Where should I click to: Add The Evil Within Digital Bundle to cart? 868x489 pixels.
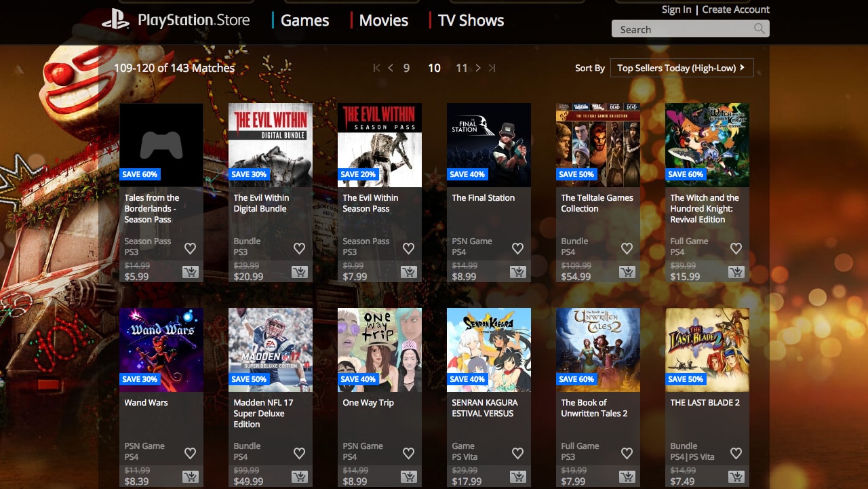coord(299,272)
